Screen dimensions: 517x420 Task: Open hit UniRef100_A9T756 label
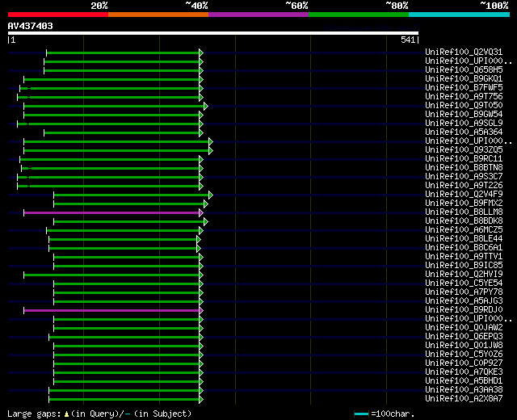pyautogui.click(x=464, y=96)
